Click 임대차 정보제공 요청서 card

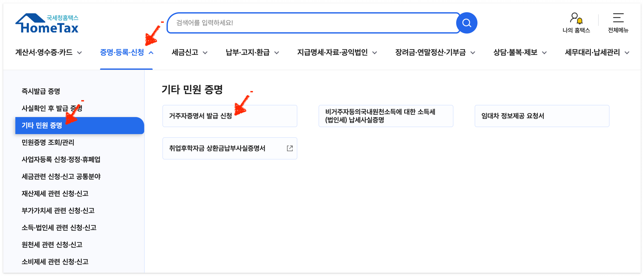click(542, 116)
